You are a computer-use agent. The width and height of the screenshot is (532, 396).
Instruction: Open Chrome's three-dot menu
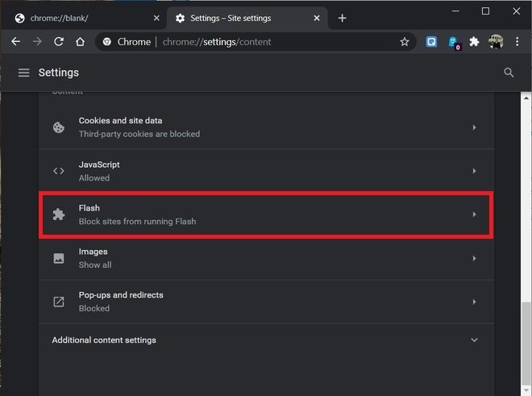[517, 42]
